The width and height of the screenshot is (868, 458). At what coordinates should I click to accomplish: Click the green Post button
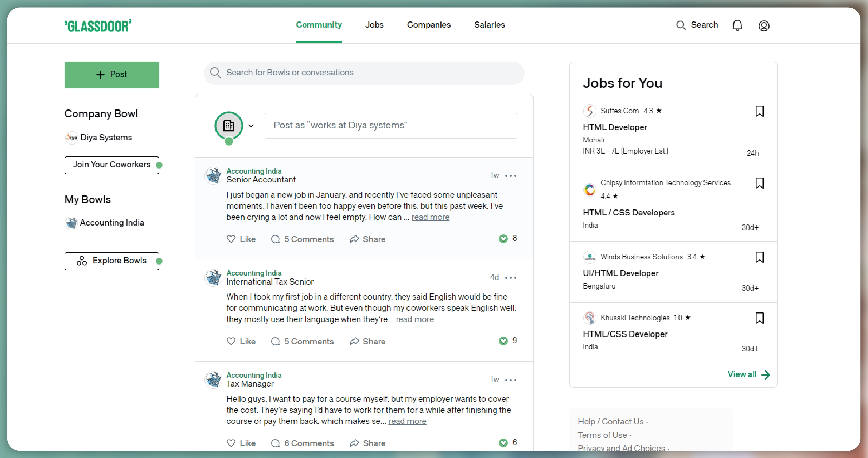click(x=112, y=75)
